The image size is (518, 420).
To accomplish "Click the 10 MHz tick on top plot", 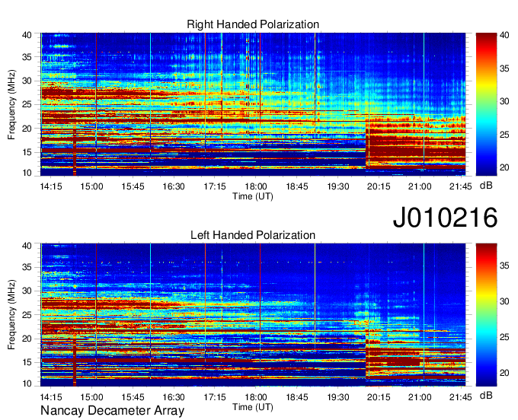I will click(27, 173).
